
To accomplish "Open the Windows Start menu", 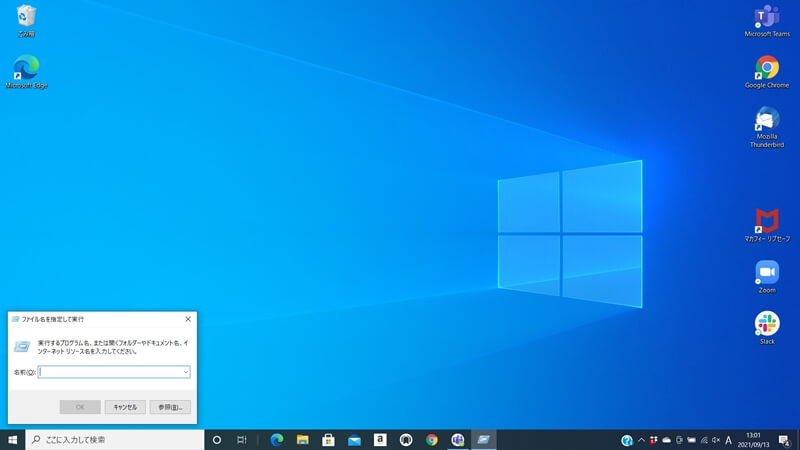I will pyautogui.click(x=13, y=440).
